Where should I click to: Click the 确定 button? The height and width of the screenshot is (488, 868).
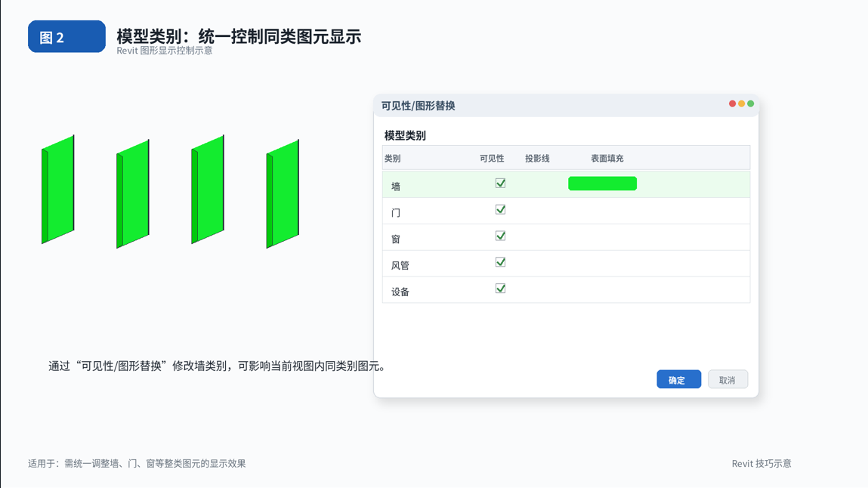pos(678,379)
